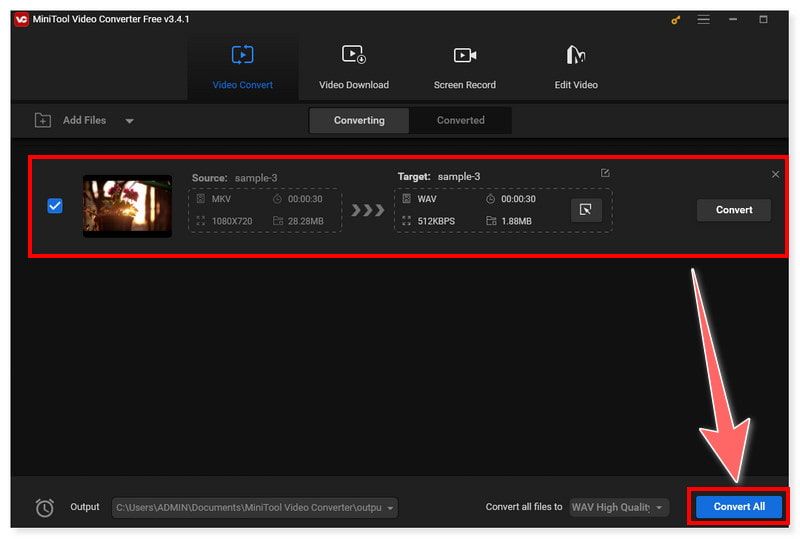Viewport: 800px width, 539px height.
Task: Click the sample-3 video thumbnail
Action: (x=127, y=206)
